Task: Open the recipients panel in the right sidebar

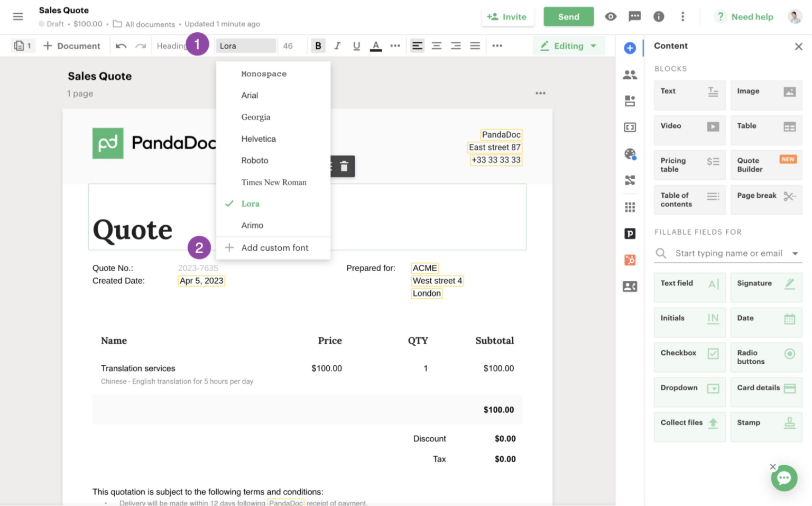Action: coord(630,75)
